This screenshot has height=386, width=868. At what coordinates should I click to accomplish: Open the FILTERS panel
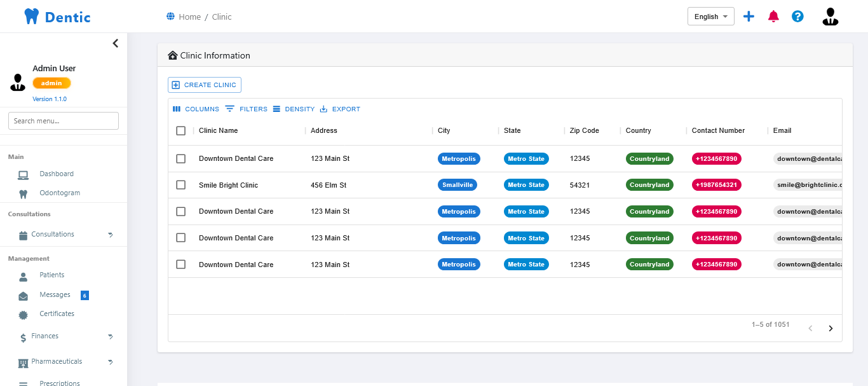point(246,109)
